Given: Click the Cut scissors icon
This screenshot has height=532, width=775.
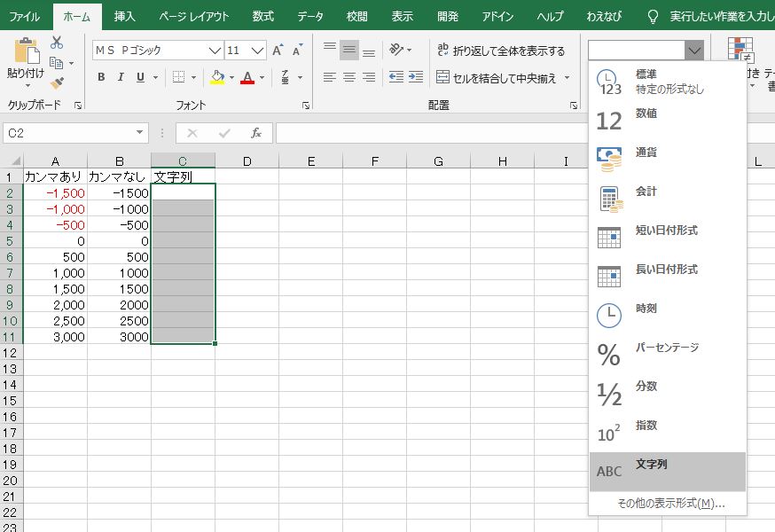Looking at the screenshot, I should coord(57,43).
